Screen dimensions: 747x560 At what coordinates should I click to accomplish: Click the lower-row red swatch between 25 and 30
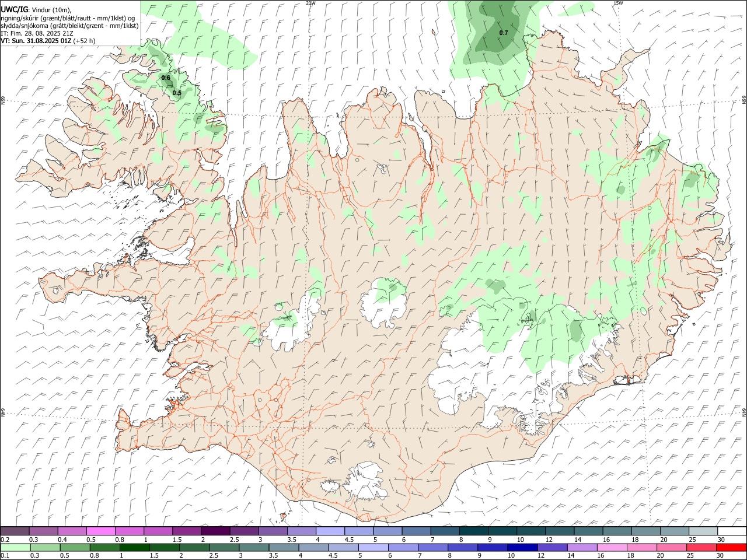[x=701, y=548]
